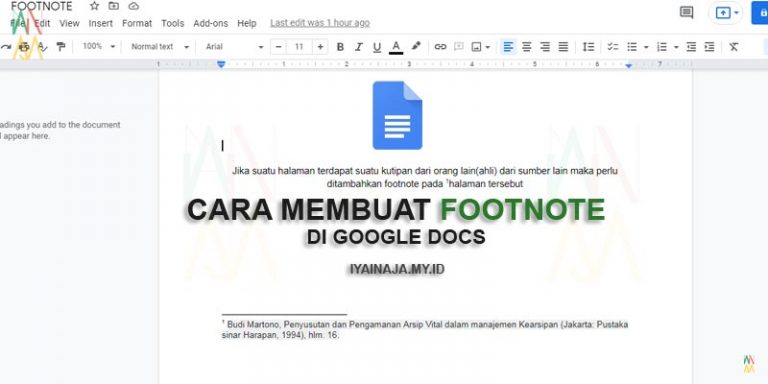Click the superscript footnote reference before halaman tersebut
Screen dimensions: 768x384
coord(447,182)
